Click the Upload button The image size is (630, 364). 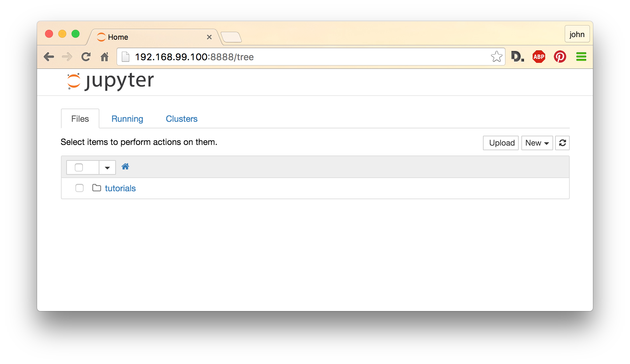501,143
